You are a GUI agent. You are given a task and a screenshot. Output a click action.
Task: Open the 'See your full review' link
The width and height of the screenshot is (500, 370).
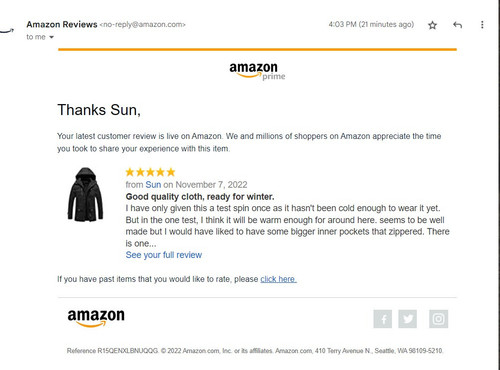point(164,255)
